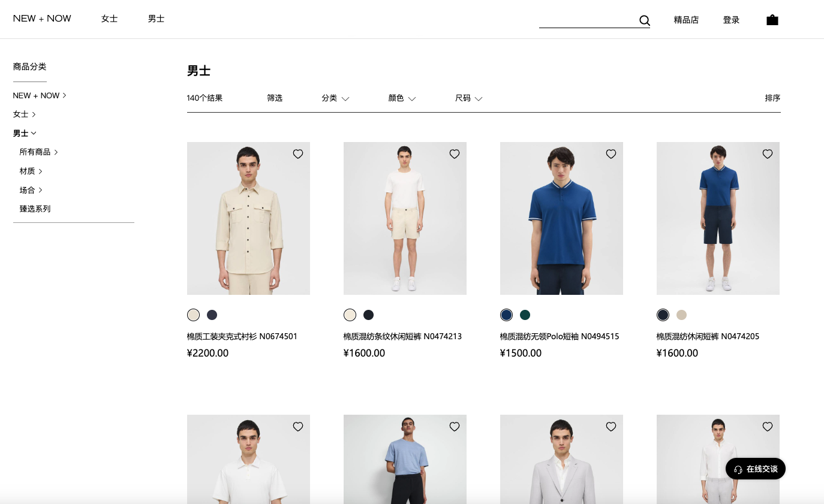The width and height of the screenshot is (824, 504).
Task: Select beige swatch for 棉质工装夹克式衬衫
Action: pyautogui.click(x=193, y=315)
